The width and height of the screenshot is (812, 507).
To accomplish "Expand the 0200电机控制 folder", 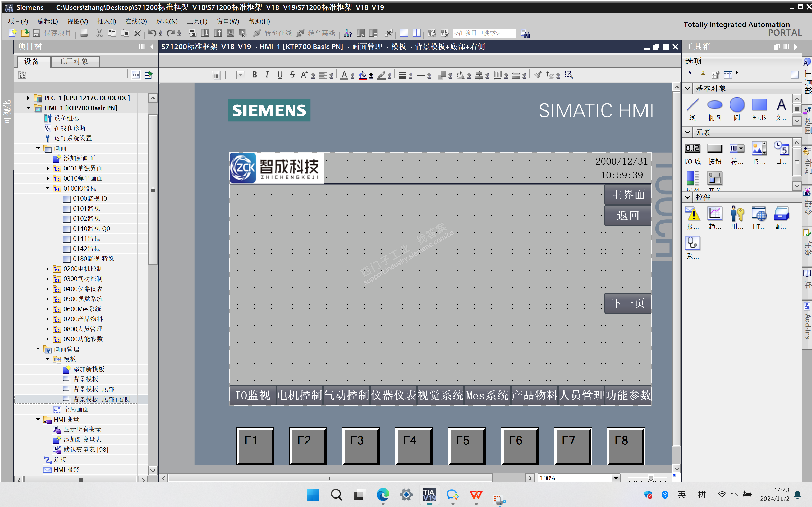I will click(47, 269).
